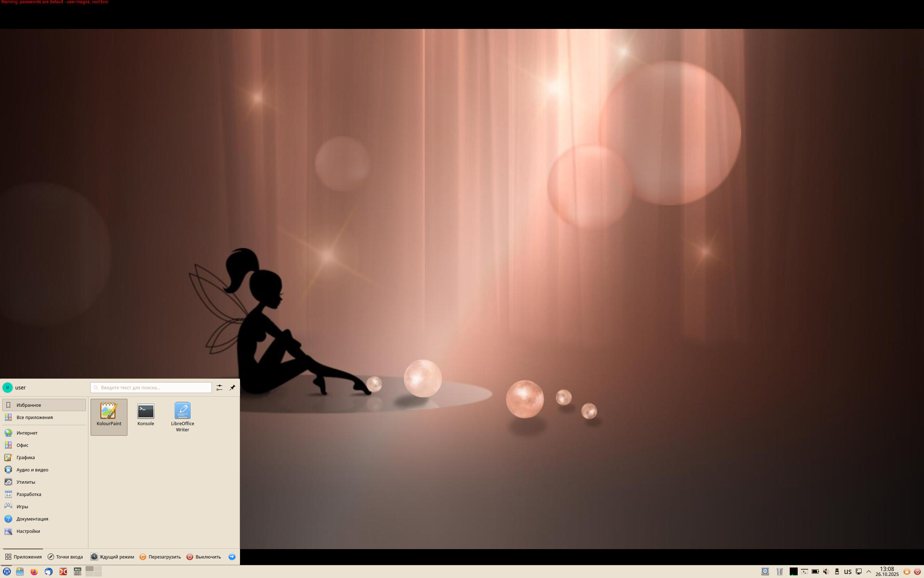Toggle the muted volume icon
924x578 pixels.
tap(826, 571)
